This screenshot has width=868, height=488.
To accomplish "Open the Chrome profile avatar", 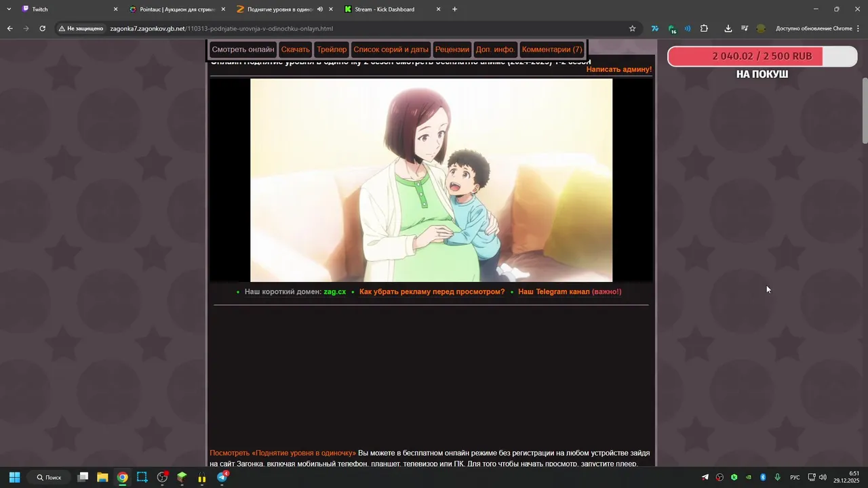I will click(761, 28).
